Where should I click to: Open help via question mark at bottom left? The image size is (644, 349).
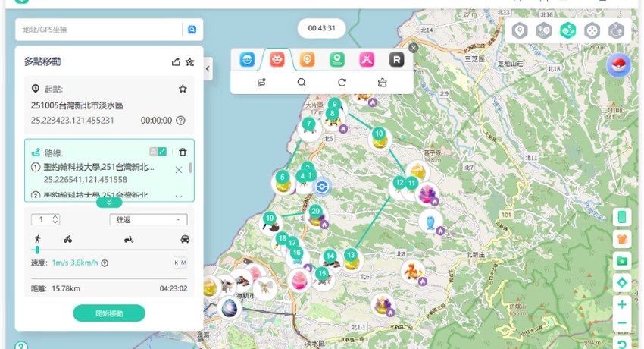(x=21, y=346)
